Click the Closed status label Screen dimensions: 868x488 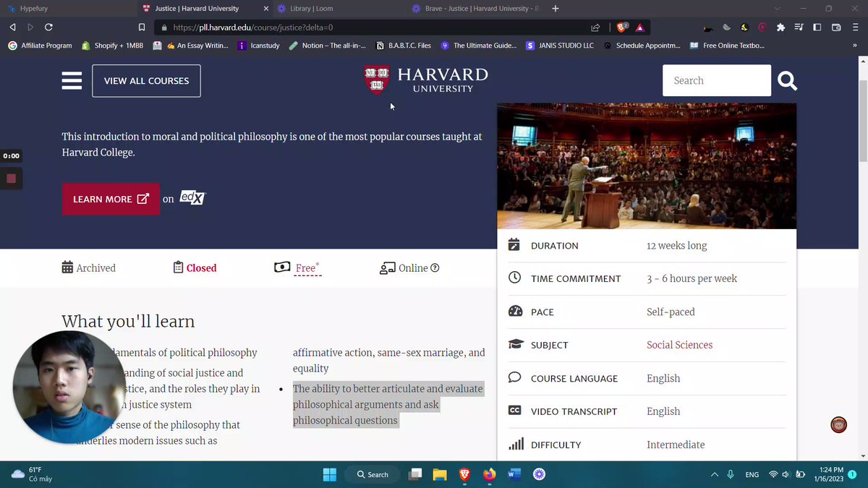[201, 268]
